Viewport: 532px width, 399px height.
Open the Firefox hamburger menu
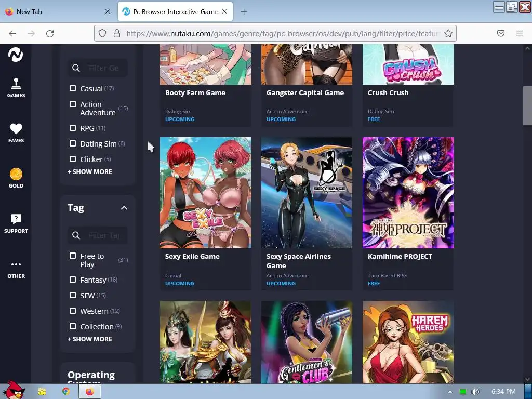(x=520, y=33)
